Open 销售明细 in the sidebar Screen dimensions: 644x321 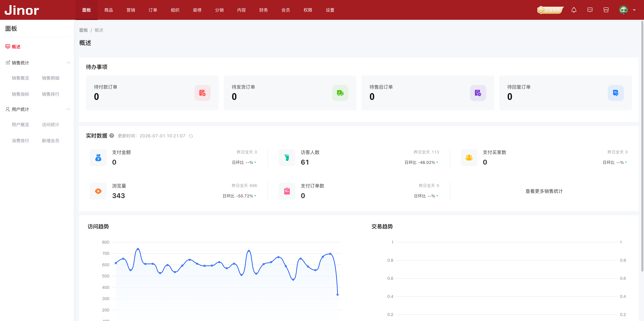tap(50, 78)
